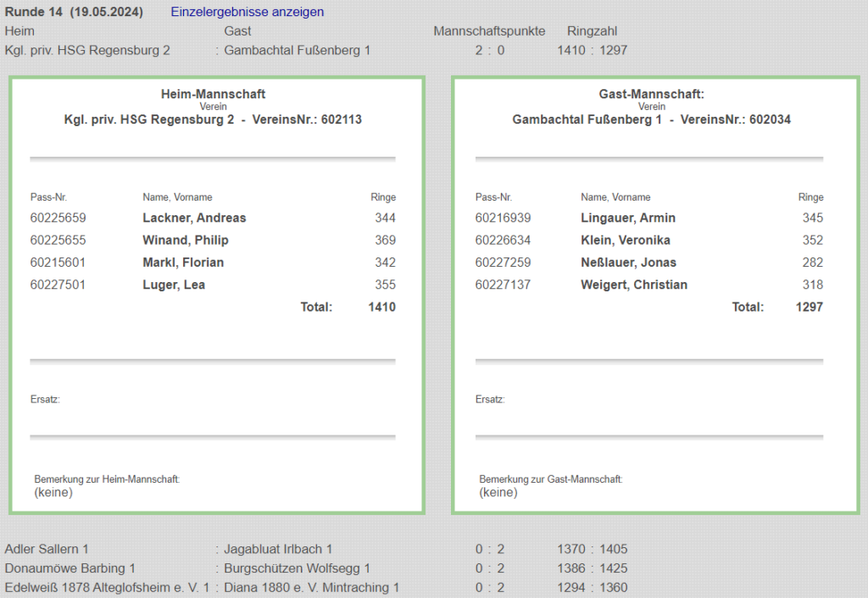
Task: Open the Donaumöwe Barbing 1 match row
Action: coord(70,568)
